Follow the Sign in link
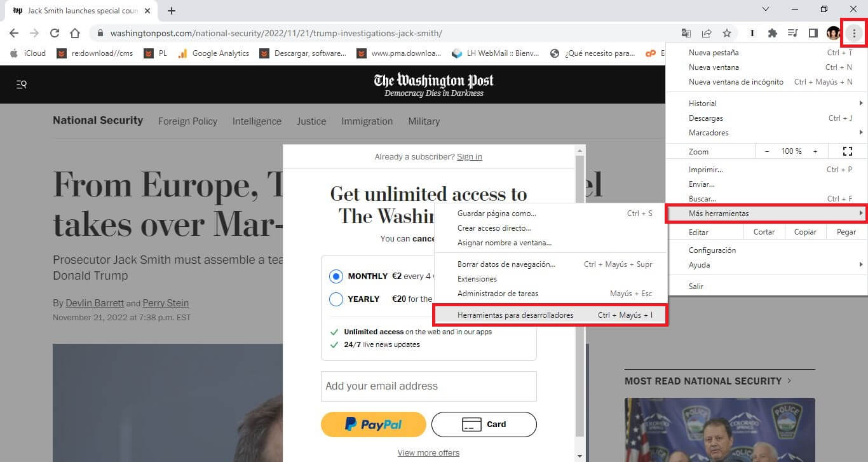Viewport: 868px width, 462px height. (470, 157)
